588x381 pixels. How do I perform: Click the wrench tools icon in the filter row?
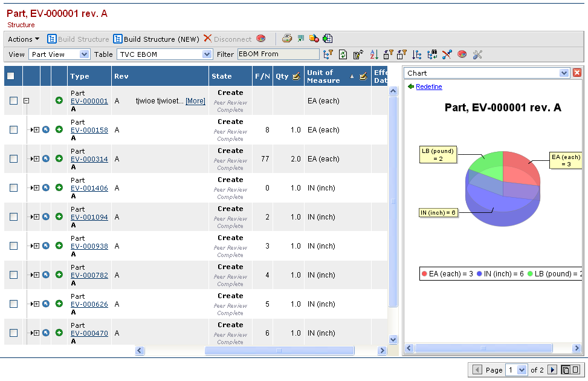click(x=477, y=54)
